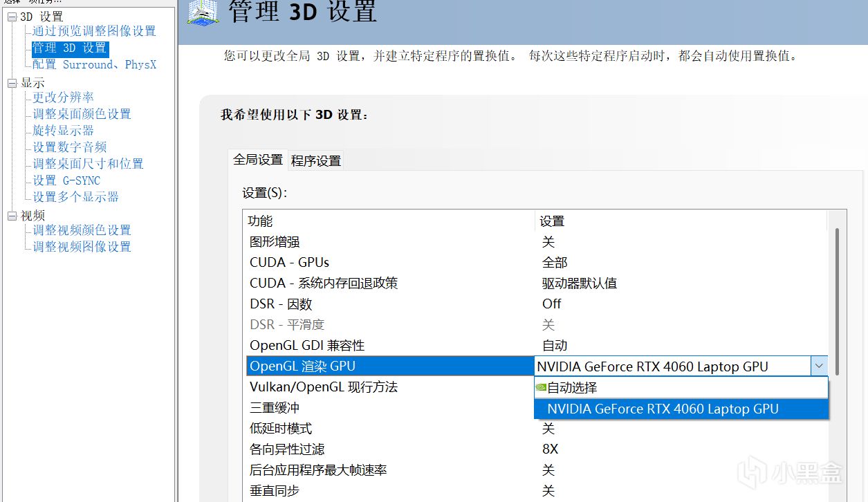Viewport: 868px width, 502px height.
Task: Open 更改分辨率 page
Action: coord(64,97)
